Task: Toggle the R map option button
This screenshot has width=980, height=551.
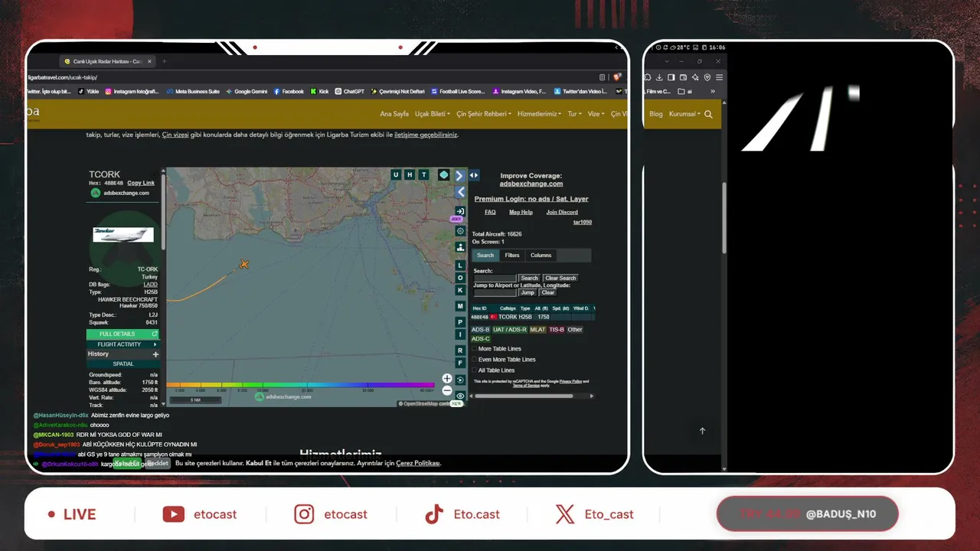Action: [x=460, y=350]
